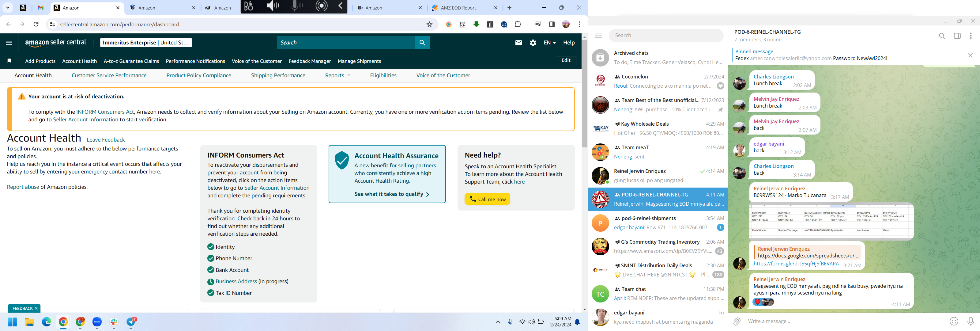View site information for sellercentral.amazon.com

52,25
